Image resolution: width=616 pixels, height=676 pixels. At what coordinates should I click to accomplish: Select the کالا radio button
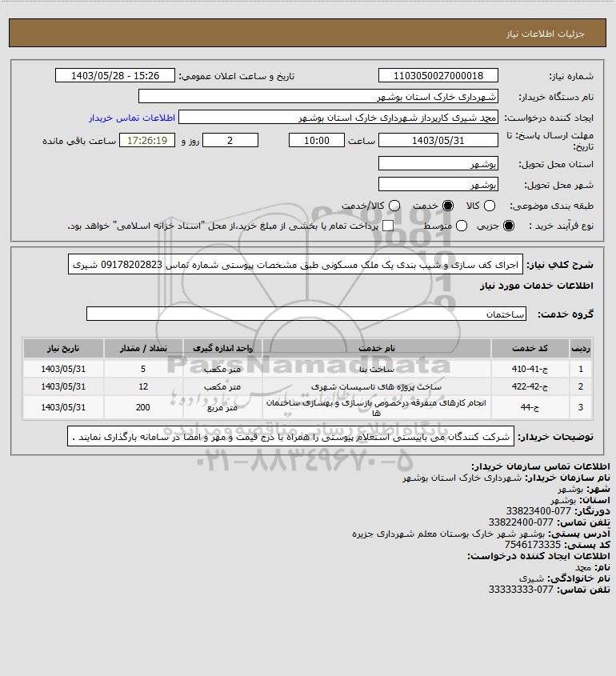490,206
